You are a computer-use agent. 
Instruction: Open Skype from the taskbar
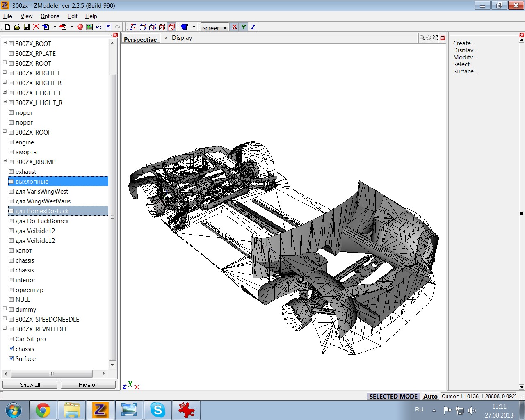(157, 410)
